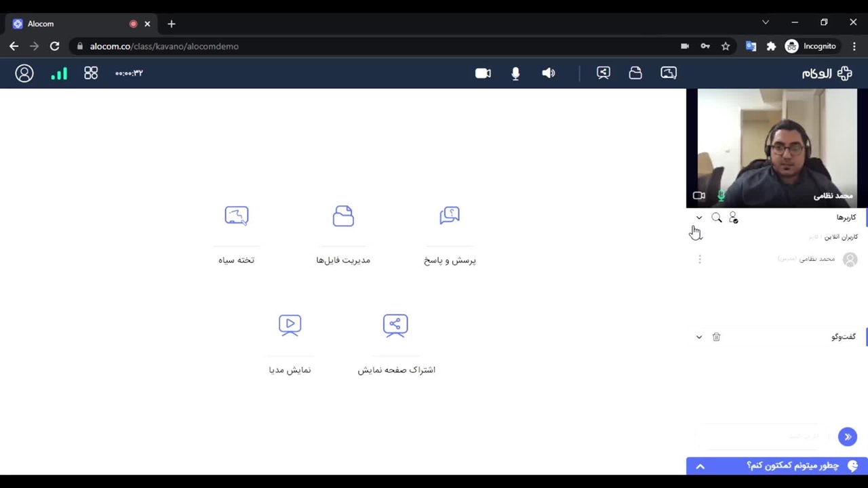Start screen sharing (اشتراک صفحه نمایش)
This screenshot has width=868, height=488.
pyautogui.click(x=395, y=325)
